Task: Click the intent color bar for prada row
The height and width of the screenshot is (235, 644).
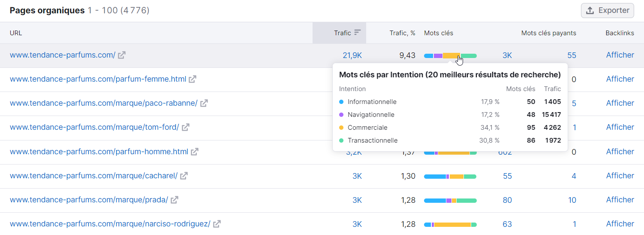Action: coord(450,201)
